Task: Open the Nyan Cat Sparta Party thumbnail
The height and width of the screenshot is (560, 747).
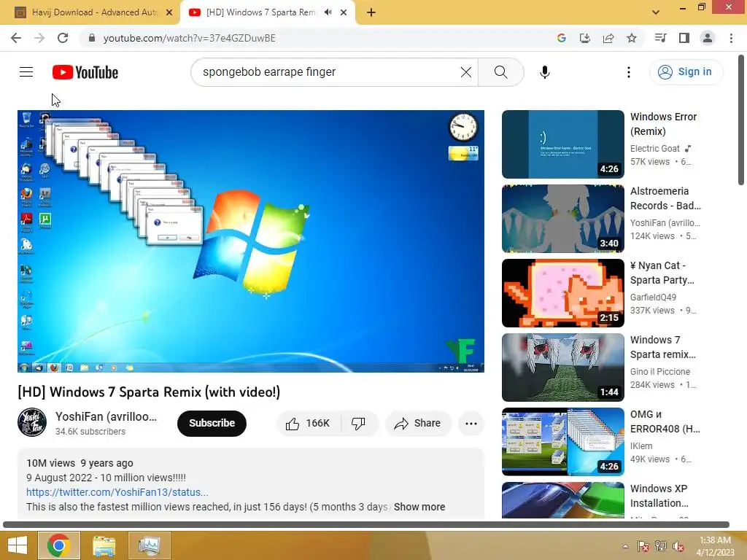Action: (562, 293)
